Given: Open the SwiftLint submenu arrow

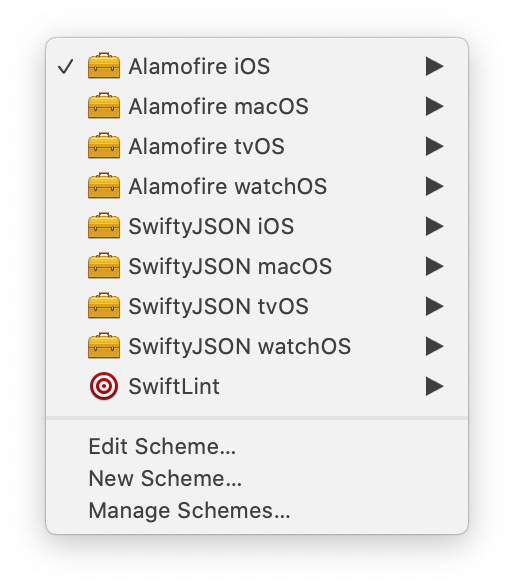Looking at the screenshot, I should point(435,386).
